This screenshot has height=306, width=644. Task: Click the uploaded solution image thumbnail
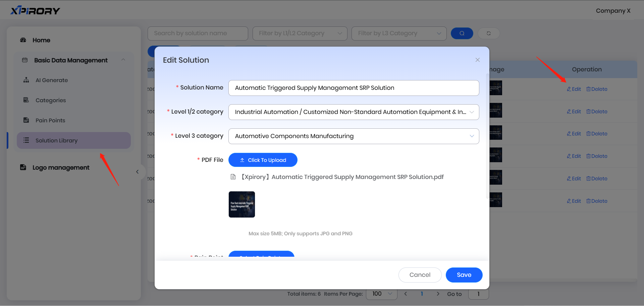pos(241,204)
